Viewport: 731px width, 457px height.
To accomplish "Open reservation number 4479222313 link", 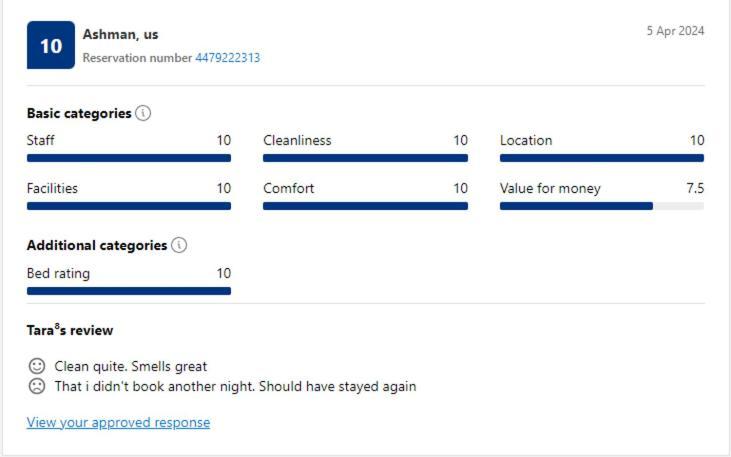I will point(228,58).
